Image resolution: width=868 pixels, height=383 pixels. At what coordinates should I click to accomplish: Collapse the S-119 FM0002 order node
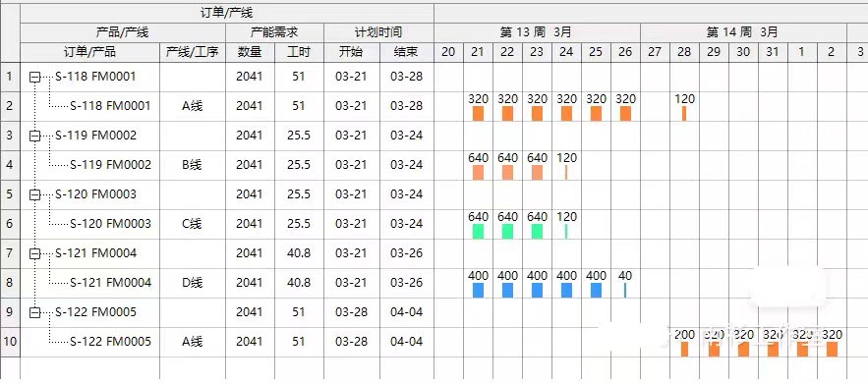tap(34, 136)
